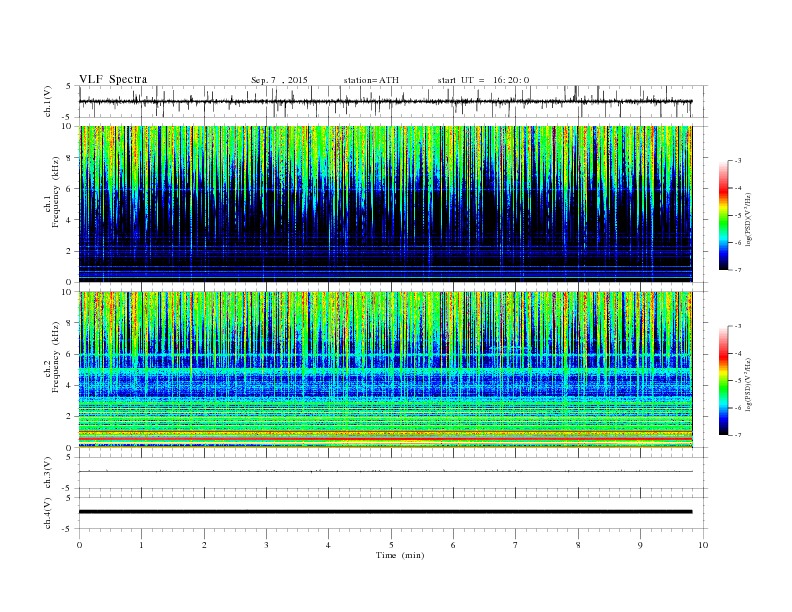Click the thick ch.4 voltage trace
This screenshot has width=792, height=612.
pos(385,512)
